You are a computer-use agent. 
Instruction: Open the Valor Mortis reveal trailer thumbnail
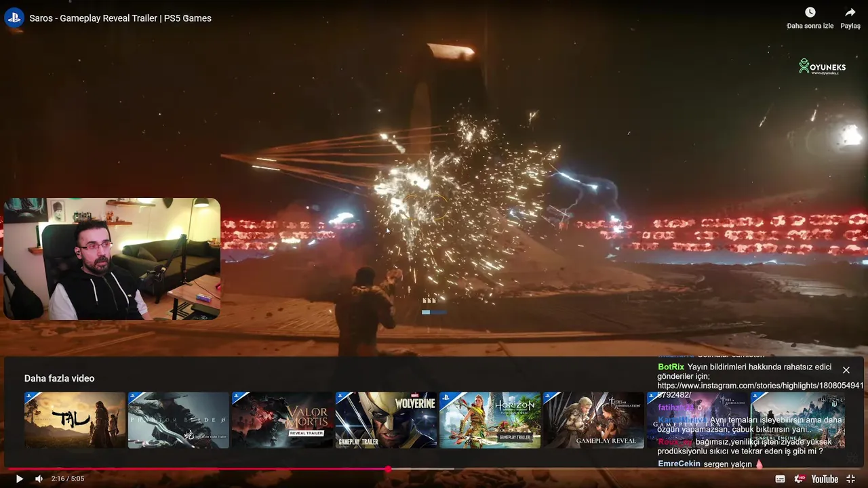coord(282,420)
